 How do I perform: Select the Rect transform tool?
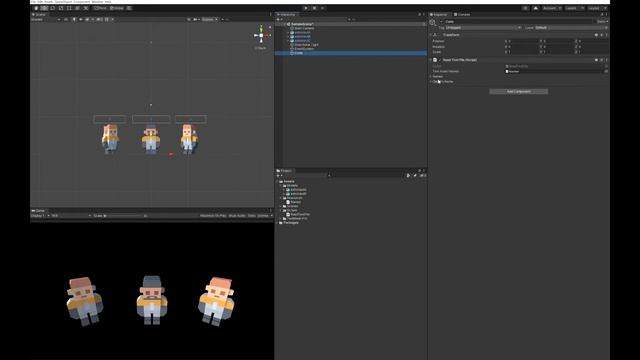pos(69,8)
